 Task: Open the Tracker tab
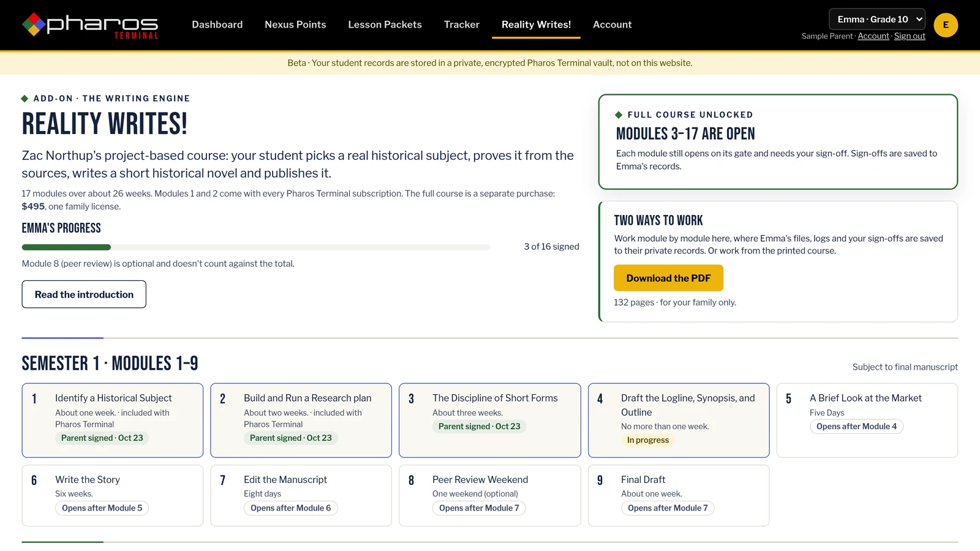[462, 24]
